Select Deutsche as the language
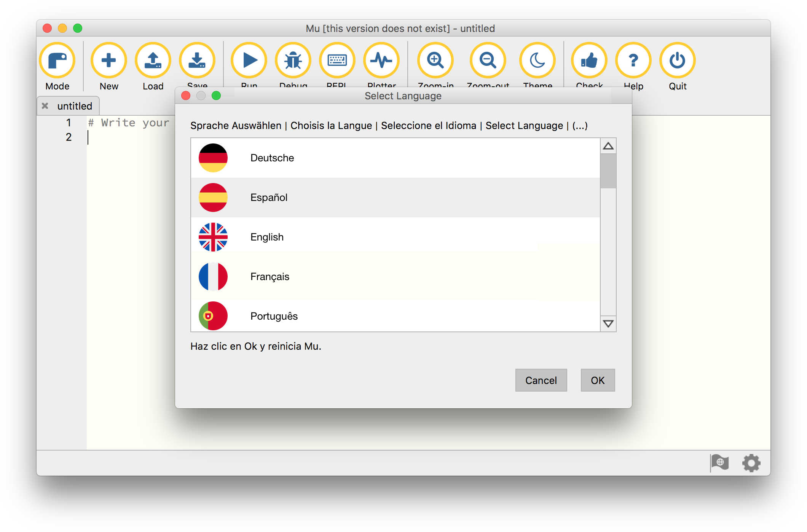 click(x=272, y=158)
